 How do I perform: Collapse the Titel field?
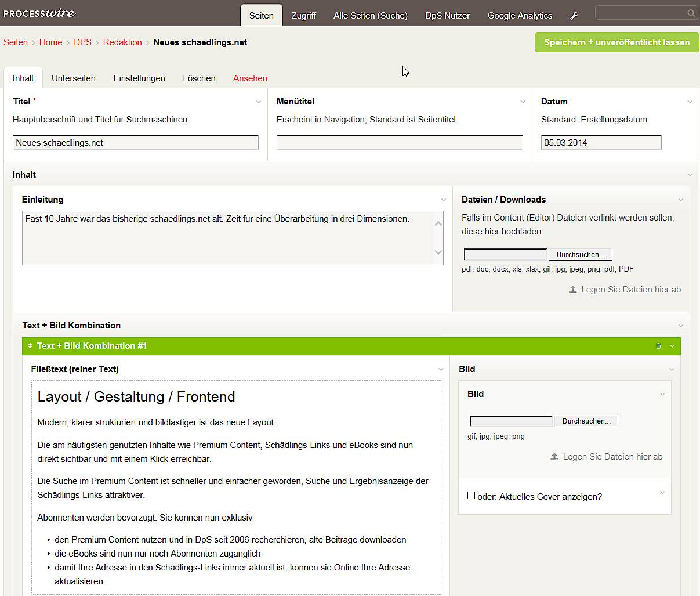258,102
